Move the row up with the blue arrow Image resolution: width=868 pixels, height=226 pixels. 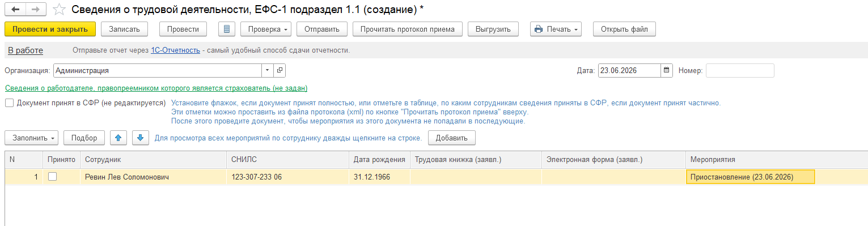(118, 138)
